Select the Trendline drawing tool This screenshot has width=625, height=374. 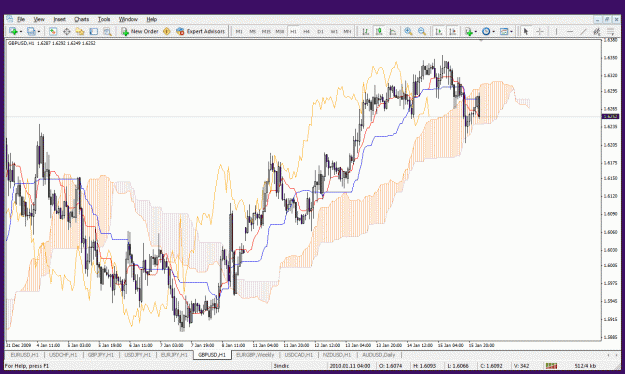tap(583, 31)
